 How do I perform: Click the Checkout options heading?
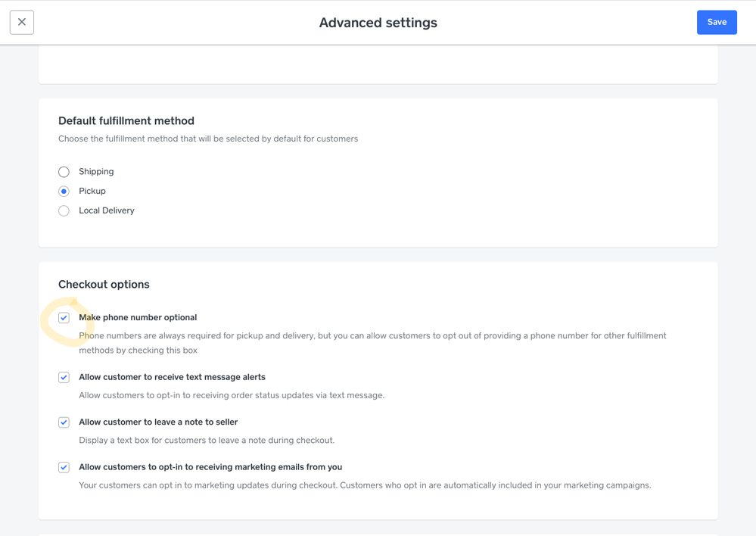point(104,285)
